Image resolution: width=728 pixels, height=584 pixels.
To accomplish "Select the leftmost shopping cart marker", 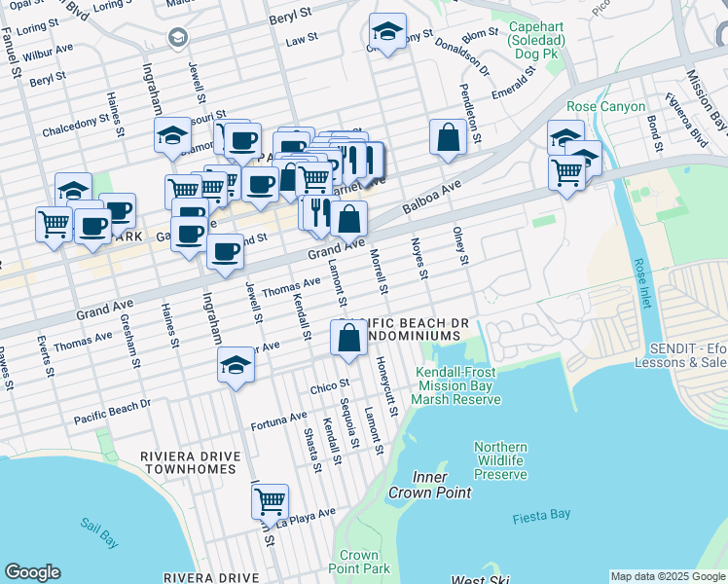I will pyautogui.click(x=55, y=224).
